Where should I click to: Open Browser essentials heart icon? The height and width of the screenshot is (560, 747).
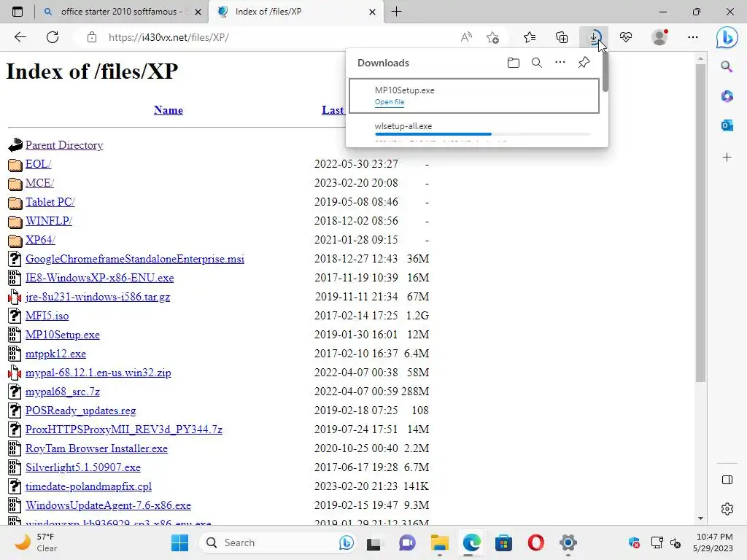[626, 37]
